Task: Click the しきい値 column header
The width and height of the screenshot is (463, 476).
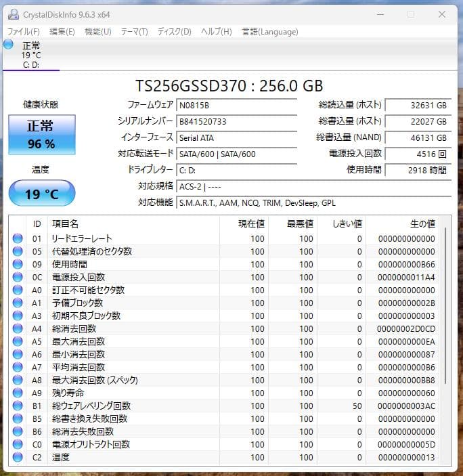Action: pos(342,224)
